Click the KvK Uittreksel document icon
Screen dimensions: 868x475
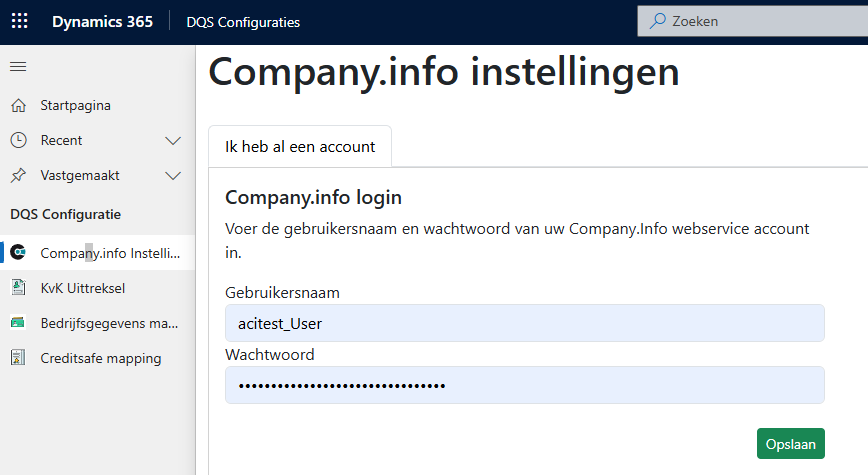point(18,288)
